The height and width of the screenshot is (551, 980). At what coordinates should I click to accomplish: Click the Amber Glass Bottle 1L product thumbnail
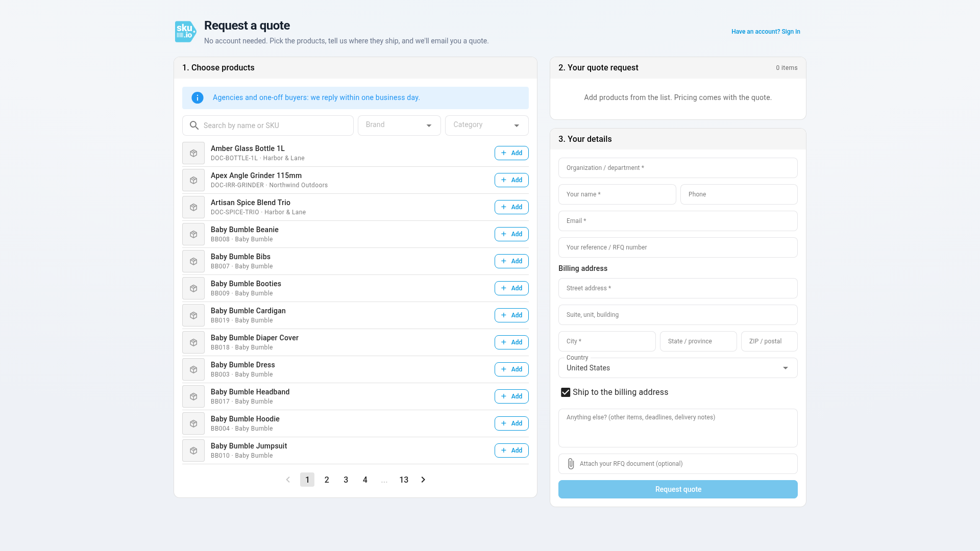(193, 153)
